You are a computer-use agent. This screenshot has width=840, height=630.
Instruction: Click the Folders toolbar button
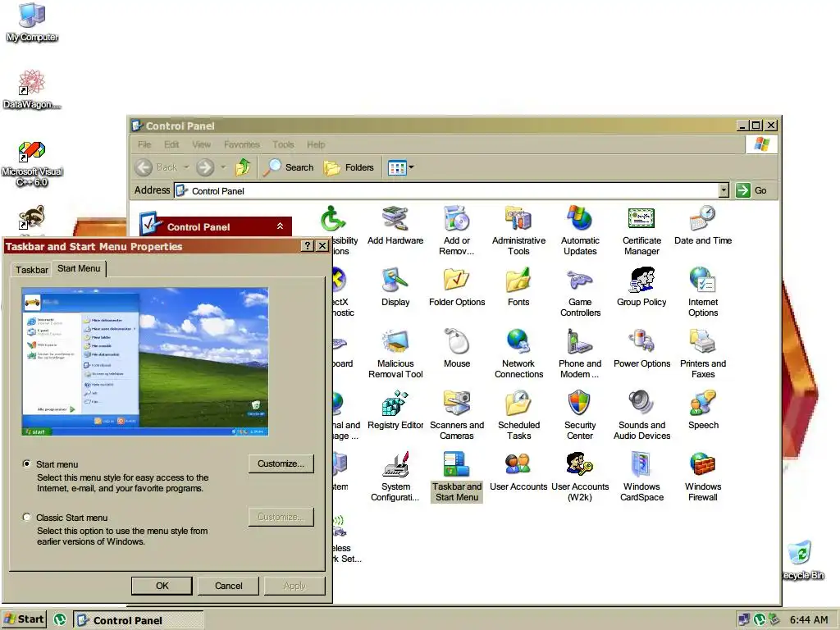[x=349, y=167]
